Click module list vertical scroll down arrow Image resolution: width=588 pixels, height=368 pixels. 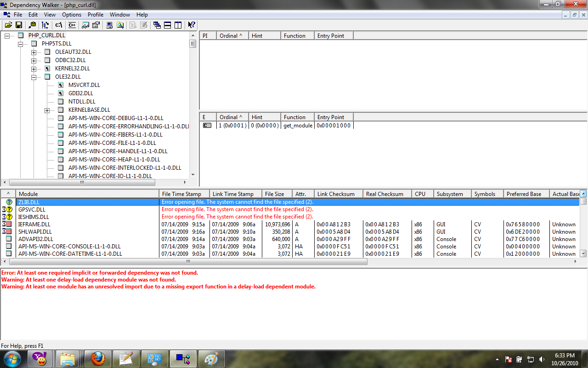point(583,253)
